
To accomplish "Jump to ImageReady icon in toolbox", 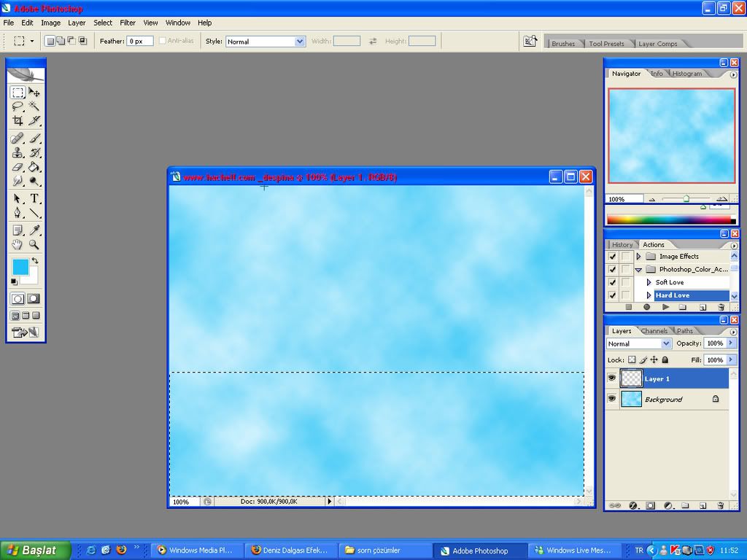I will [26, 332].
